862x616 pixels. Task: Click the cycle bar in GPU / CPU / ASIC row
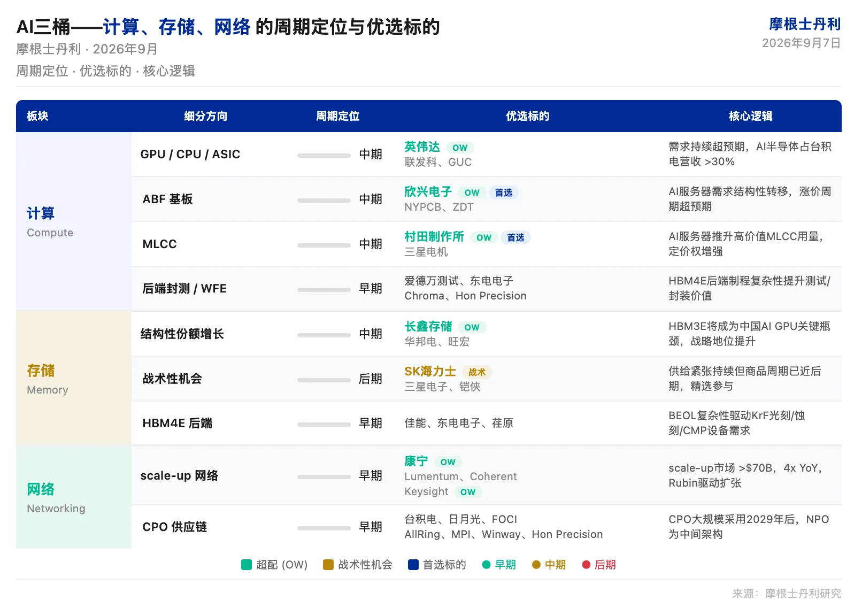coord(324,156)
